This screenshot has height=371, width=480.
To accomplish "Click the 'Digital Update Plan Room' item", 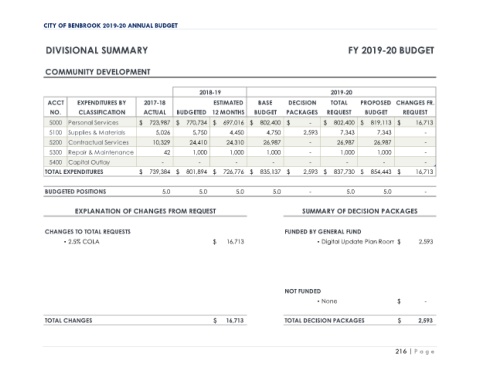I will click(356, 242).
